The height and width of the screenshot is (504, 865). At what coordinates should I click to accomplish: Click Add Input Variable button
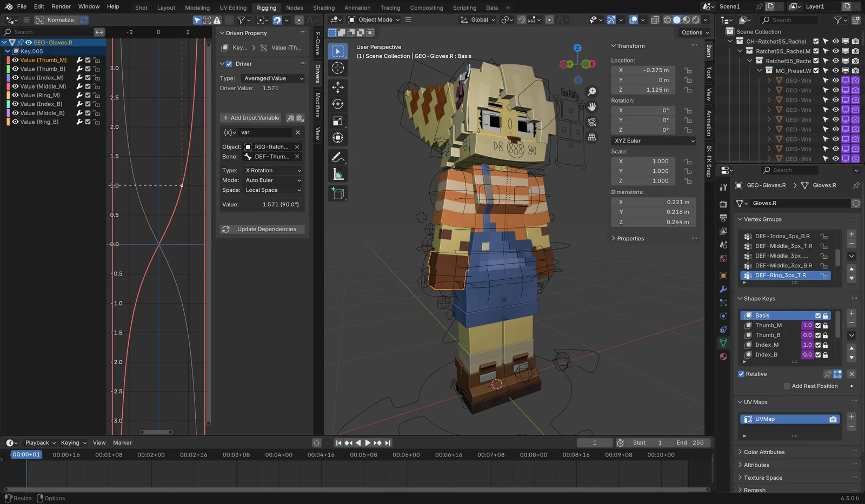251,118
